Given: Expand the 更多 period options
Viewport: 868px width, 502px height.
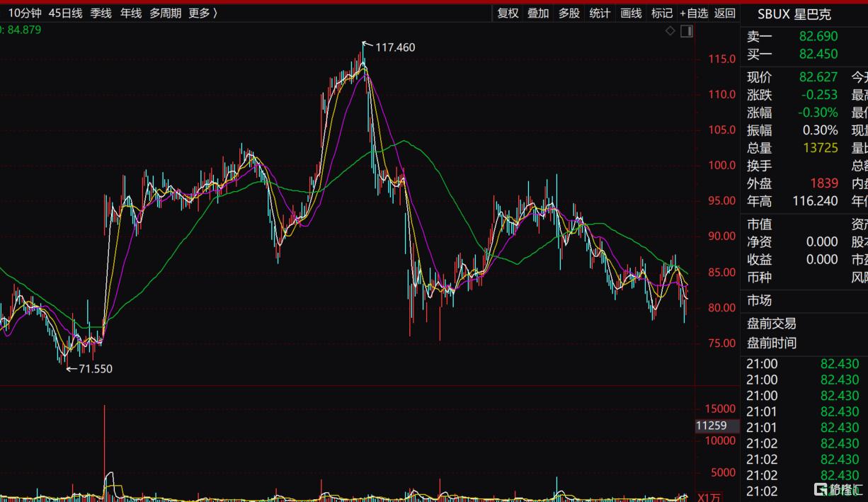Looking at the screenshot, I should 202,13.
